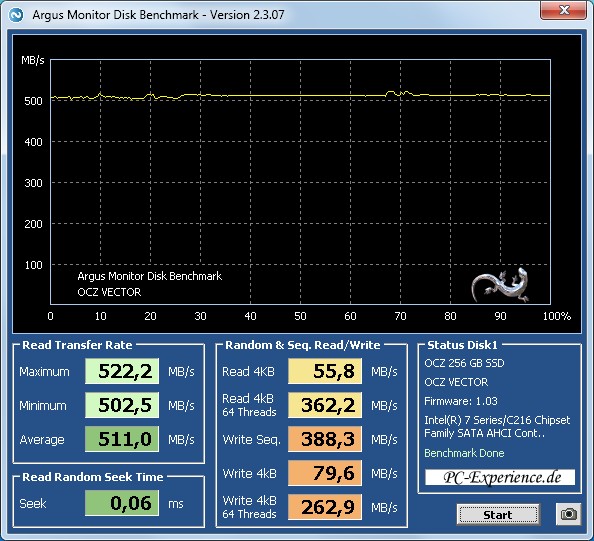Start the disk benchmark
Image resolution: width=594 pixels, height=541 pixels.
(x=498, y=514)
